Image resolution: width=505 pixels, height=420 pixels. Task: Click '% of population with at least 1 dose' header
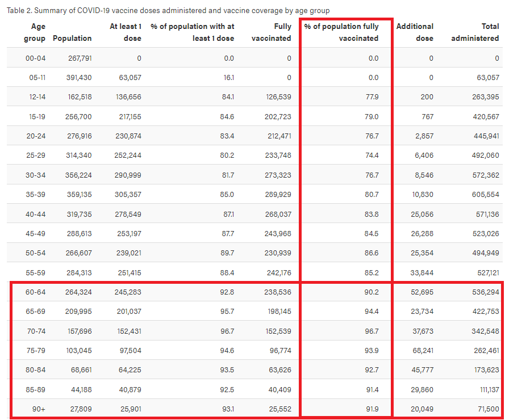193,32
